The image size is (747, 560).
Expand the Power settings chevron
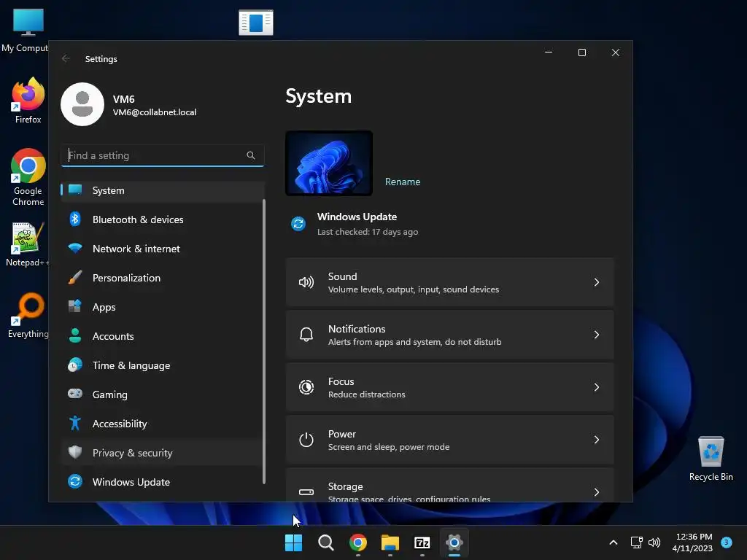tap(597, 440)
